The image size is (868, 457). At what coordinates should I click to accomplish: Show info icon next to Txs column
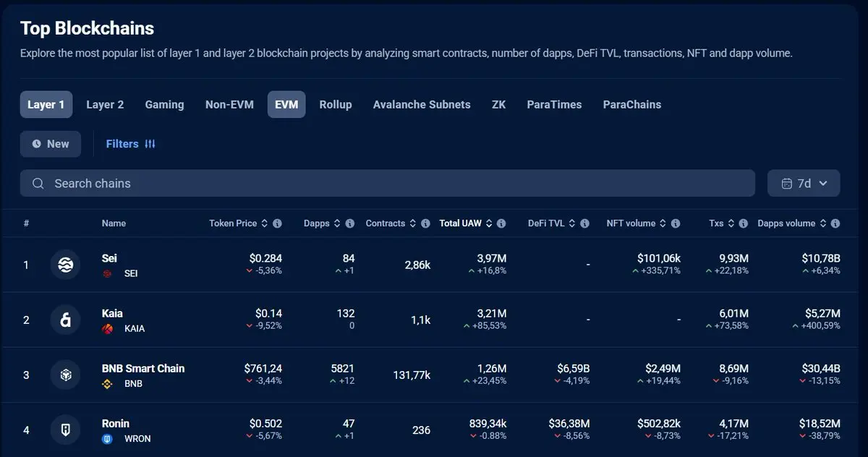[744, 223]
